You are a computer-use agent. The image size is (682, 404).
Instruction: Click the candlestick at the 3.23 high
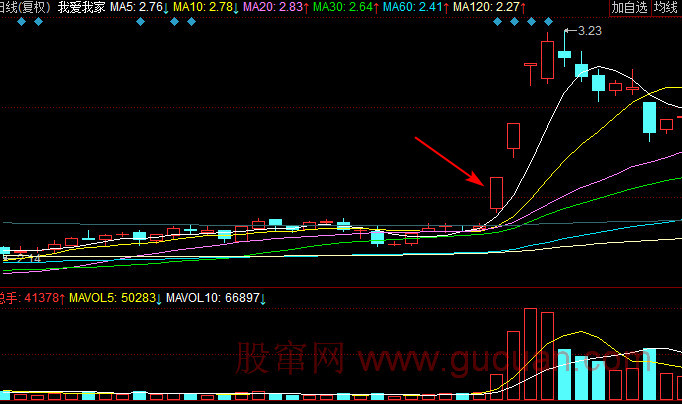tap(565, 54)
